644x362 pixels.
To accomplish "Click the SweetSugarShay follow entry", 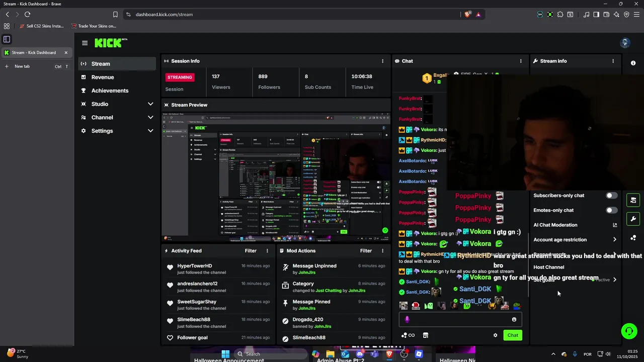I will click(x=219, y=305).
